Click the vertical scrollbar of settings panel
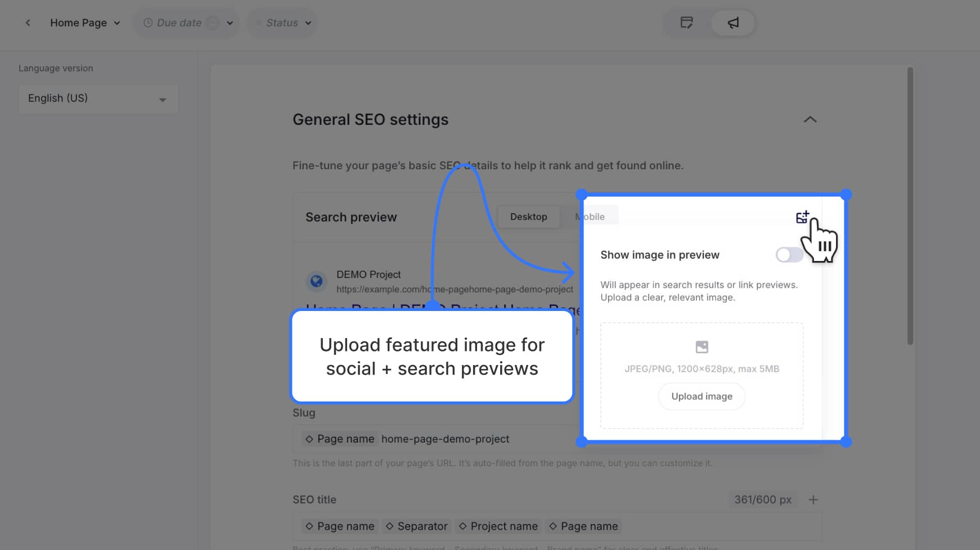Viewport: 980px width, 550px height. click(x=910, y=206)
